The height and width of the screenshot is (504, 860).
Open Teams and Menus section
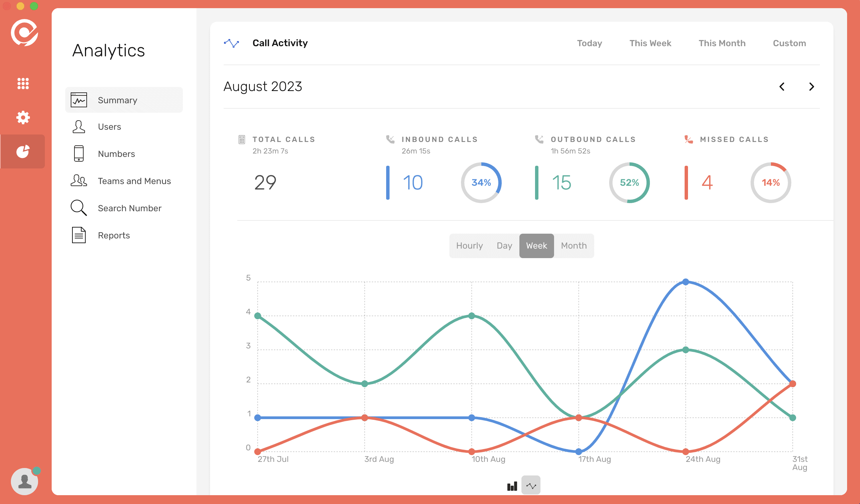[x=134, y=181]
